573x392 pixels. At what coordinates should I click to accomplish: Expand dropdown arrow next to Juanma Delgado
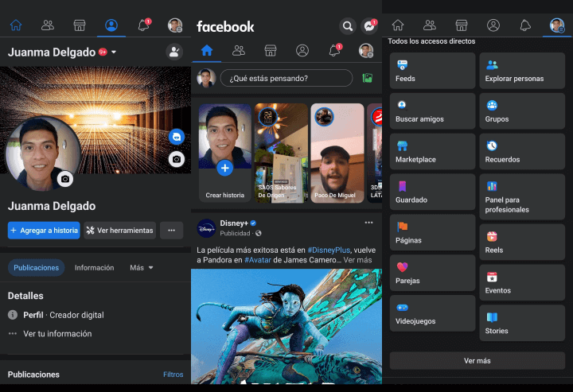click(114, 52)
